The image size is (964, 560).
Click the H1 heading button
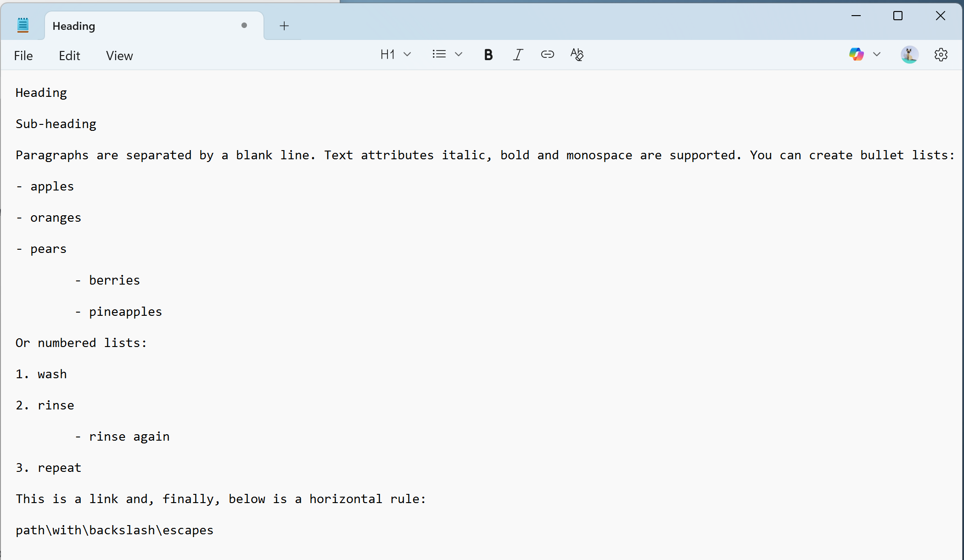click(387, 55)
